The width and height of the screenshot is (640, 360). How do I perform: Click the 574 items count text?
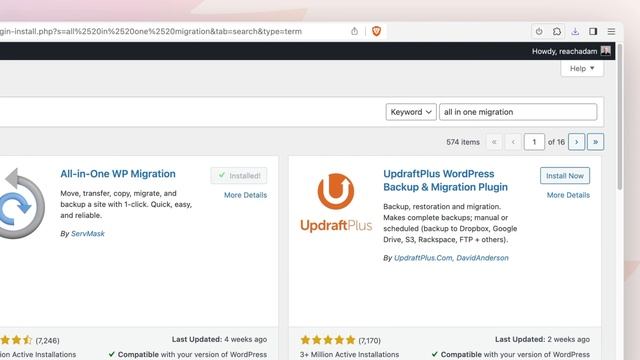[x=463, y=142]
